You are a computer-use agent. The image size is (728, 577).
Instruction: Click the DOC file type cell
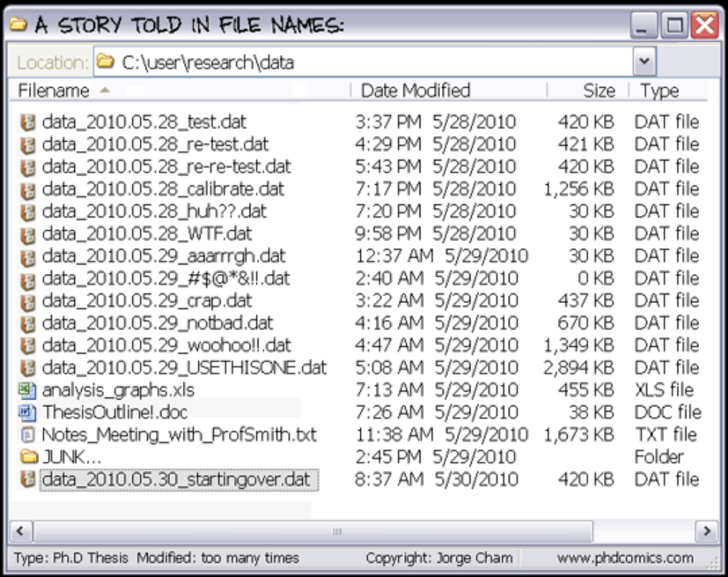coord(668,413)
